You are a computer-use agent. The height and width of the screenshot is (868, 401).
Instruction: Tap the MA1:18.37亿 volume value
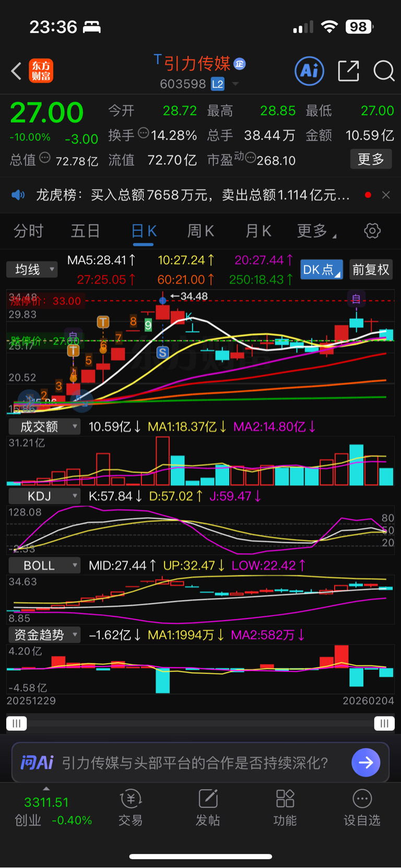(x=187, y=426)
